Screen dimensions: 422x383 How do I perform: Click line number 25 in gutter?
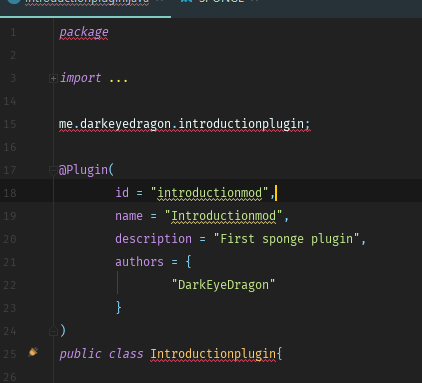[10, 354]
